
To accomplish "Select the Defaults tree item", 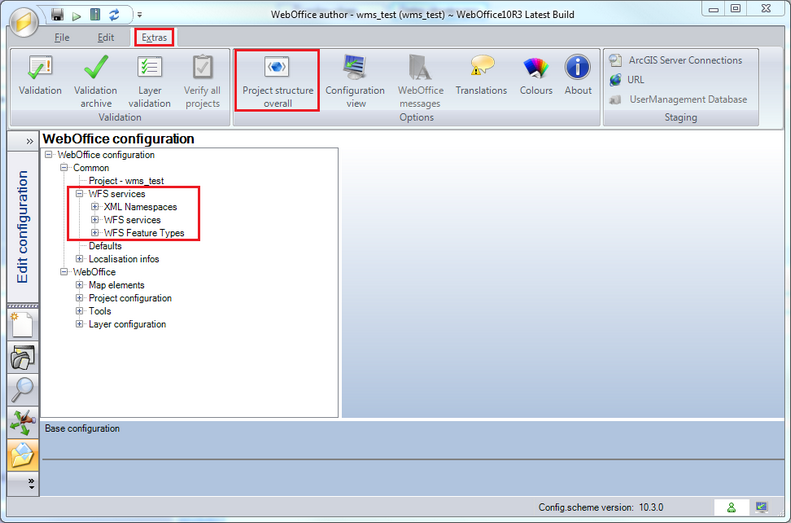I will tap(105, 246).
